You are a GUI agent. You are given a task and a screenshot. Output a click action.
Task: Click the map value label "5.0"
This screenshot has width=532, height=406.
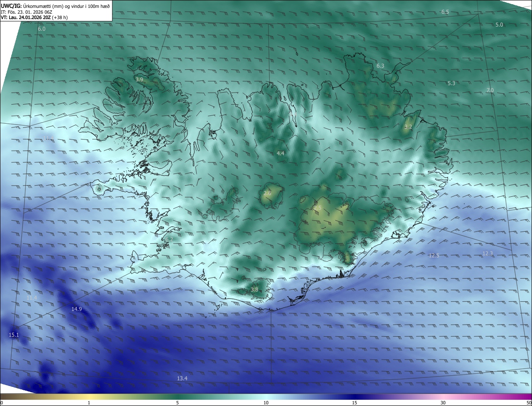(499, 25)
